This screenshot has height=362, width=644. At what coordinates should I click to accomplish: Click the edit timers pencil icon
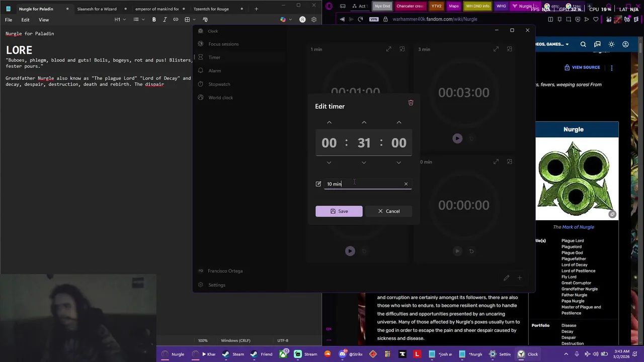pyautogui.click(x=507, y=278)
